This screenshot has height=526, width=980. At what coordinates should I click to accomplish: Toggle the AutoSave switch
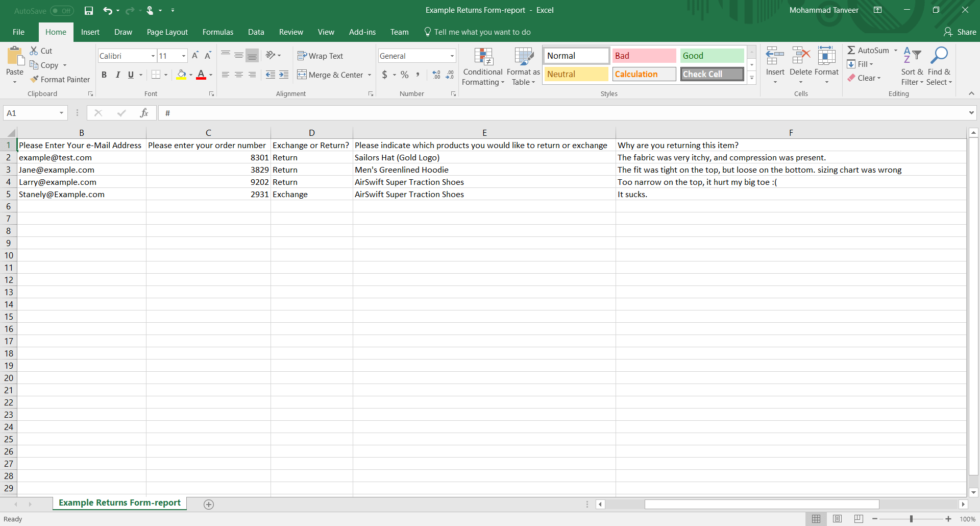tap(62, 11)
